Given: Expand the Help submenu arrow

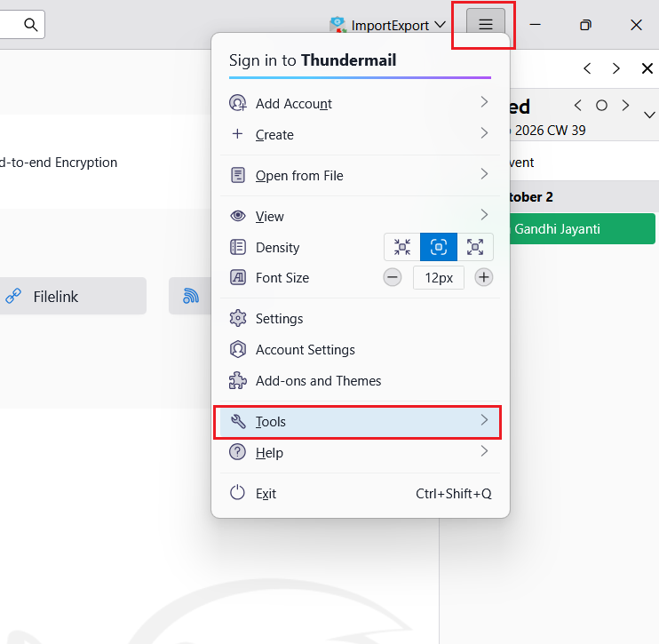Looking at the screenshot, I should pyautogui.click(x=484, y=451).
